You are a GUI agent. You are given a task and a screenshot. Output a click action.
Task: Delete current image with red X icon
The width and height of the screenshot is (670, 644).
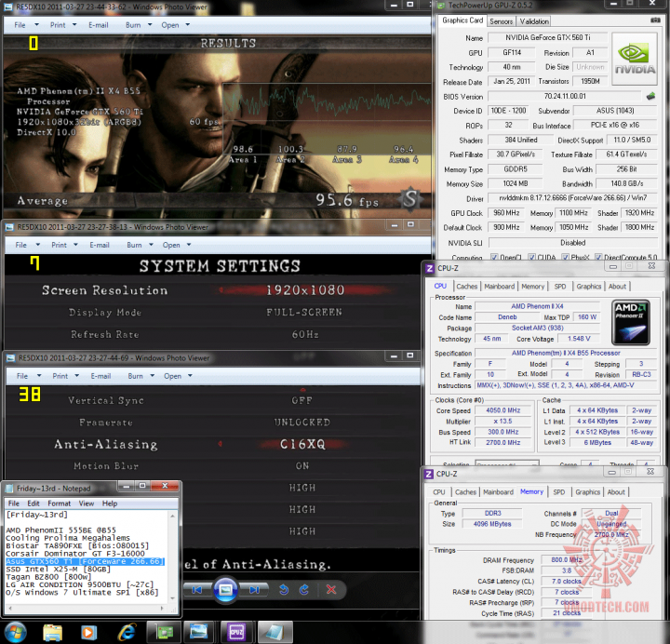coord(331,590)
